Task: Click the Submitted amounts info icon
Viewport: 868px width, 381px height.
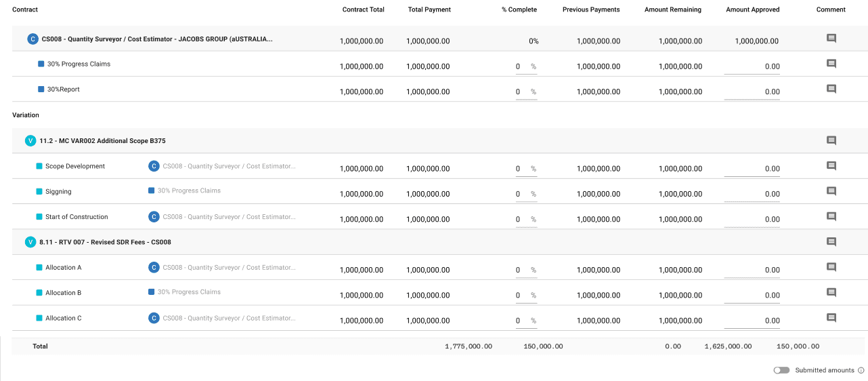Action: 861,370
